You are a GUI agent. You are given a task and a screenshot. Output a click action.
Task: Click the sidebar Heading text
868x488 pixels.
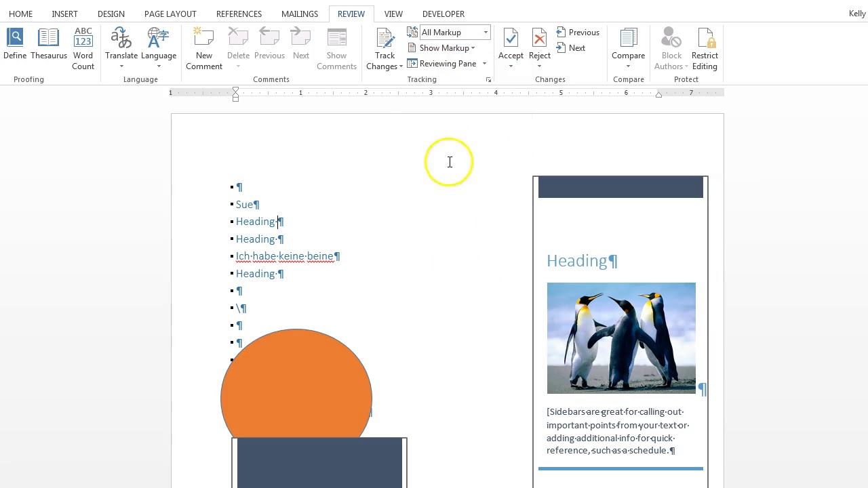[x=577, y=261]
